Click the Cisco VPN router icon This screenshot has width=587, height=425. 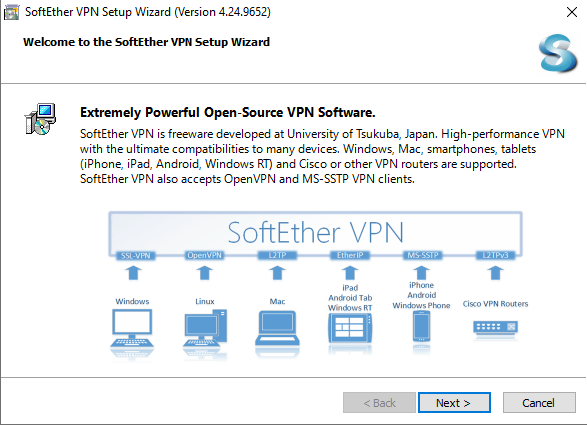click(x=495, y=328)
